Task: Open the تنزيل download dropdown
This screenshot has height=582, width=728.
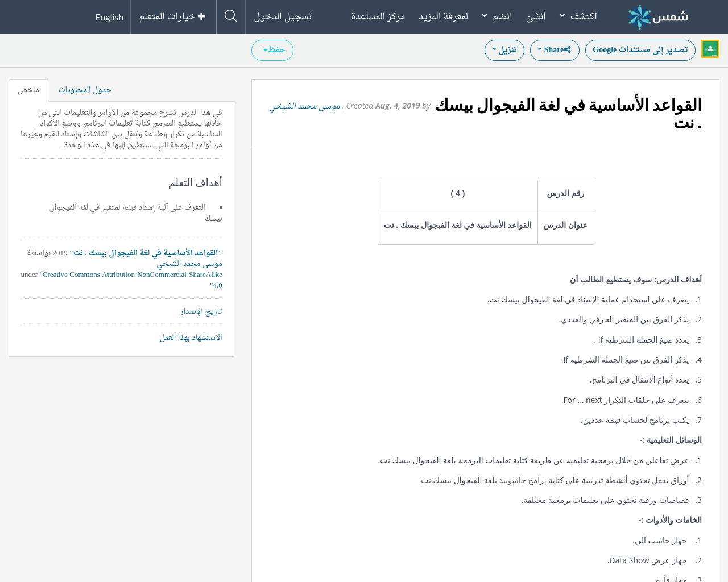Action: pyautogui.click(x=504, y=50)
